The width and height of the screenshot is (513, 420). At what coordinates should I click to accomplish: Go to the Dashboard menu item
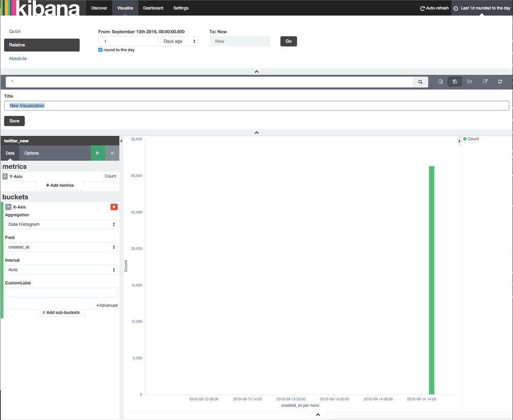pos(153,8)
